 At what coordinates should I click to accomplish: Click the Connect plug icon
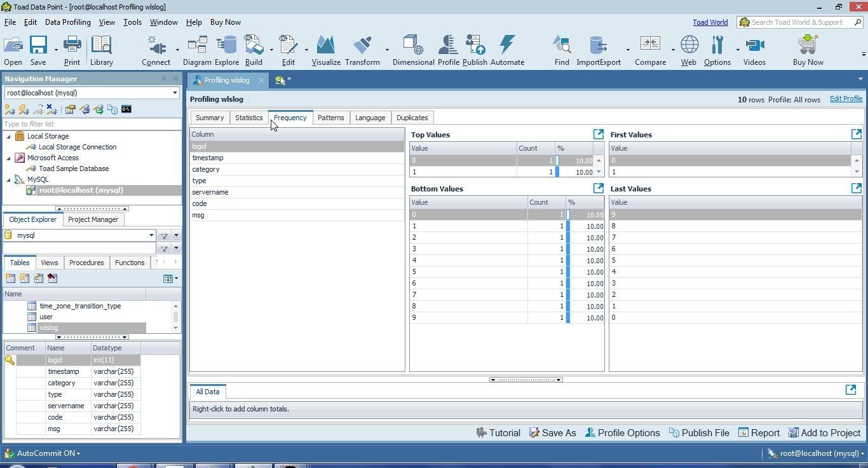156,46
